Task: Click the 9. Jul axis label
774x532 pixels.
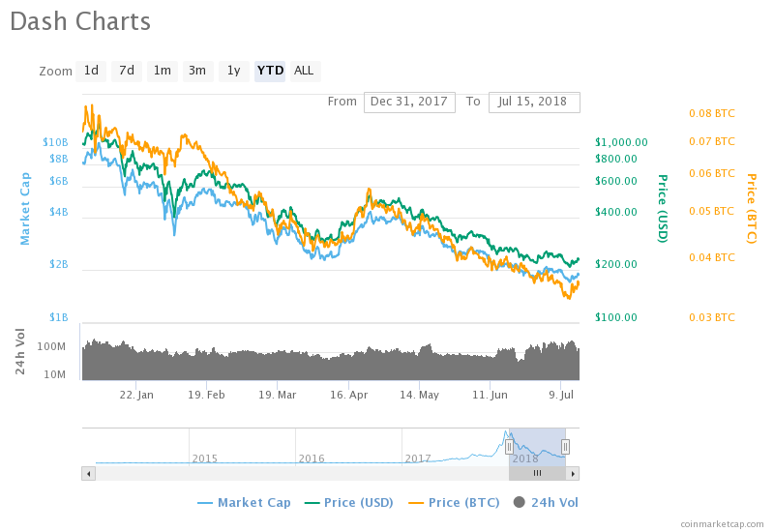Action: [x=561, y=396]
